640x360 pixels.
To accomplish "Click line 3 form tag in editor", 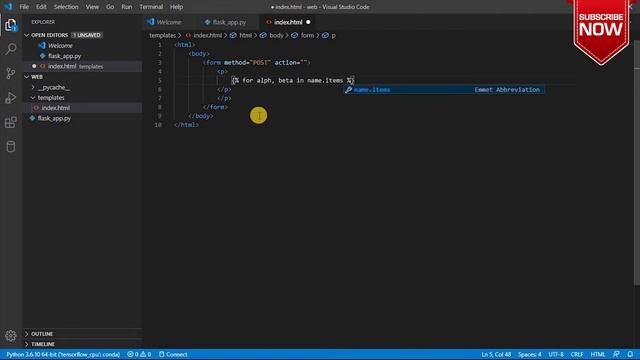I will [256, 62].
